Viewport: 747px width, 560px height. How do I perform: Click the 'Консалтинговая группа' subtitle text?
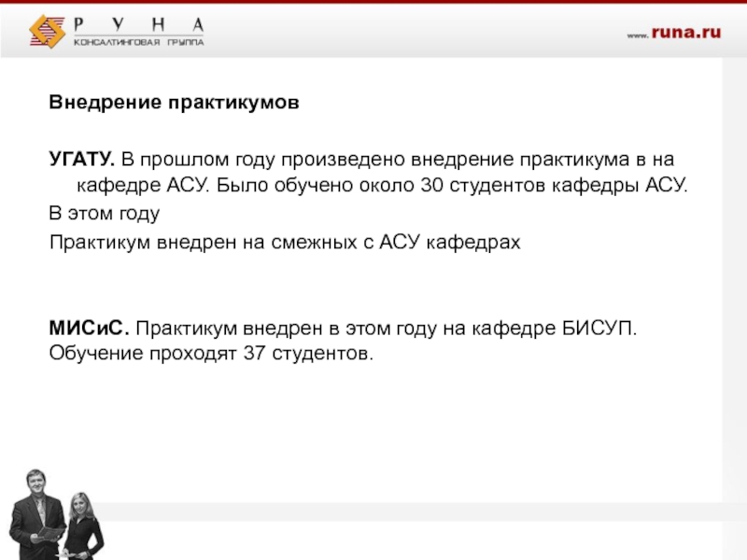point(138,42)
